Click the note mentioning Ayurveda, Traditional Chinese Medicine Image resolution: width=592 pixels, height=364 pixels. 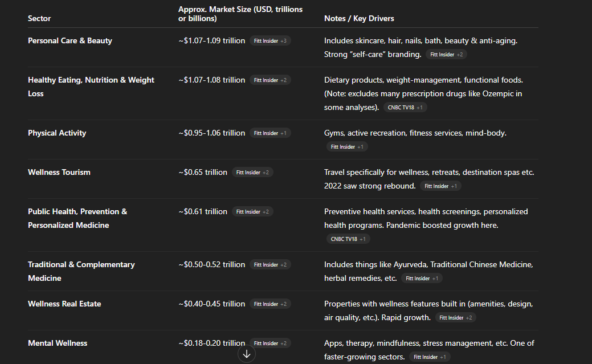[428, 271]
